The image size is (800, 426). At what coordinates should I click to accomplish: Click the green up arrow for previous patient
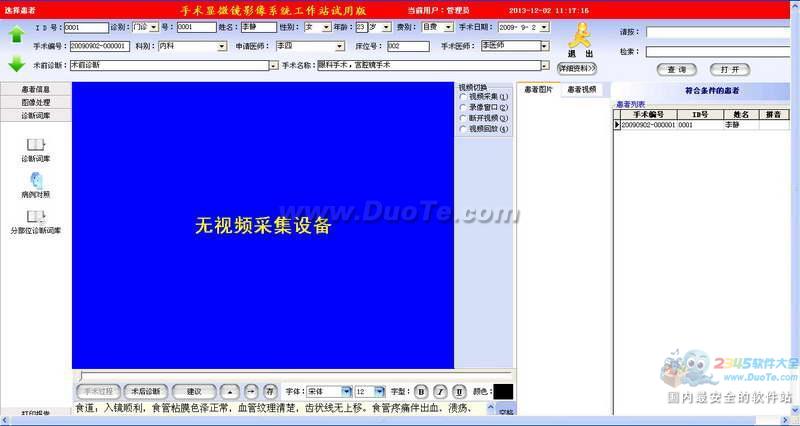click(x=16, y=35)
